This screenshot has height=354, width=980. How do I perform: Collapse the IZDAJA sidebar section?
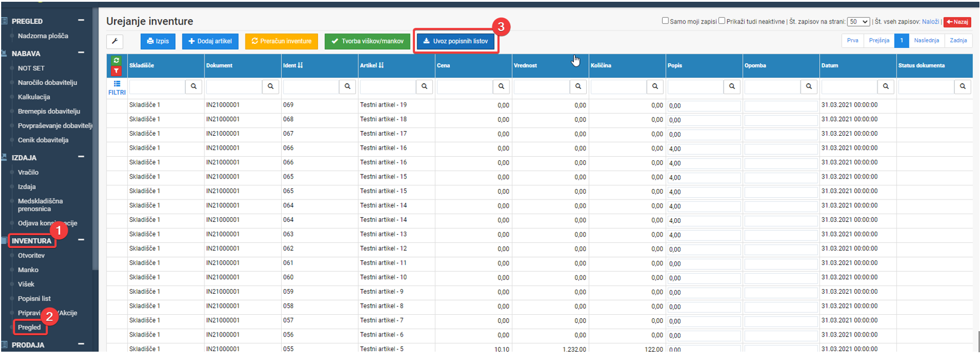81,157
